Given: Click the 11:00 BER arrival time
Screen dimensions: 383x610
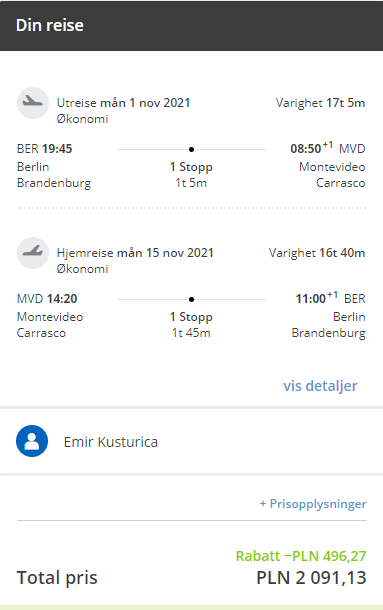Looking at the screenshot, I should [x=330, y=298].
